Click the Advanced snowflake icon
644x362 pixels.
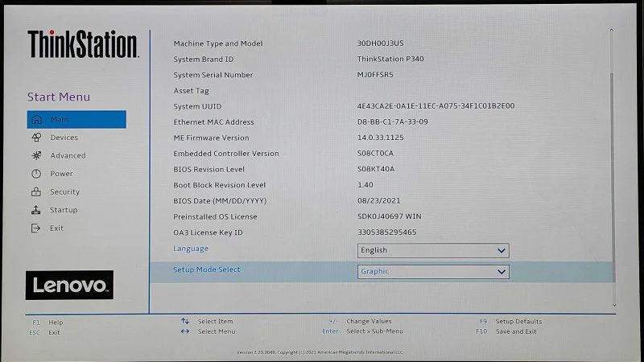[x=36, y=155]
